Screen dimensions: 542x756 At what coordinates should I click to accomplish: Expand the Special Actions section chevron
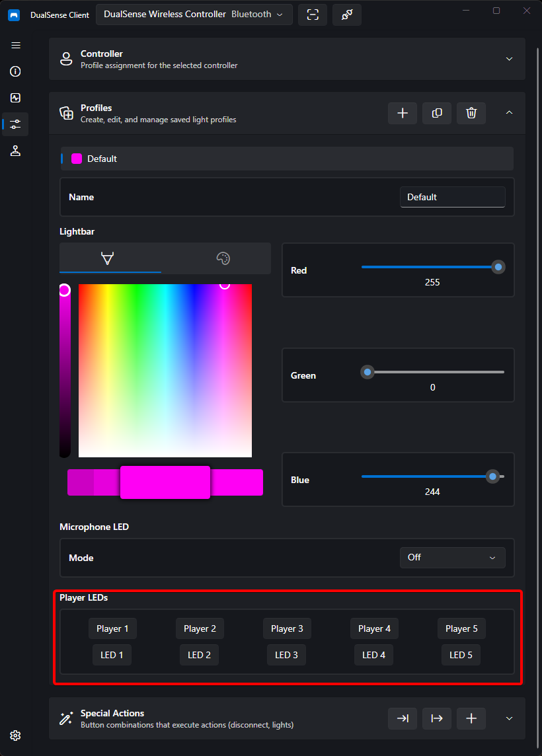pyautogui.click(x=509, y=718)
